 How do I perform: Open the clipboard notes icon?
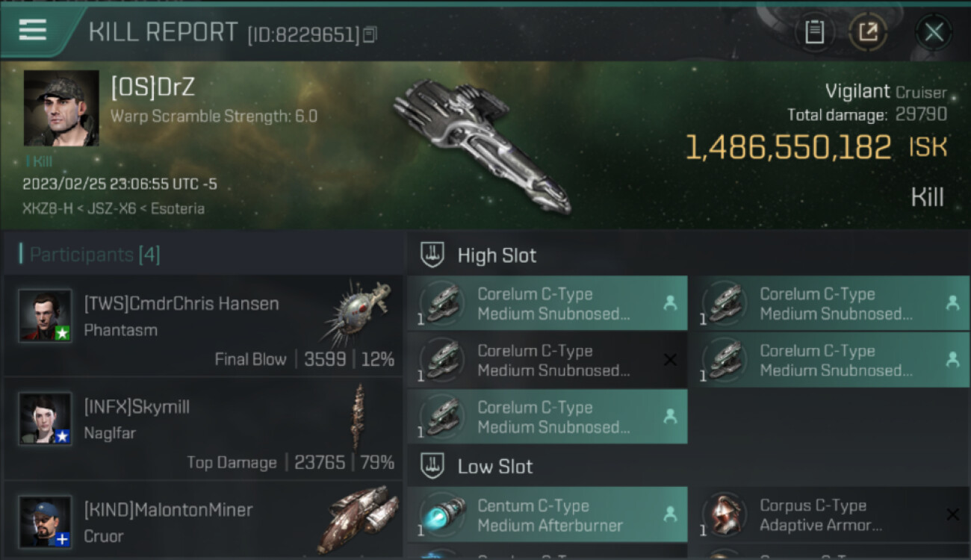(814, 32)
